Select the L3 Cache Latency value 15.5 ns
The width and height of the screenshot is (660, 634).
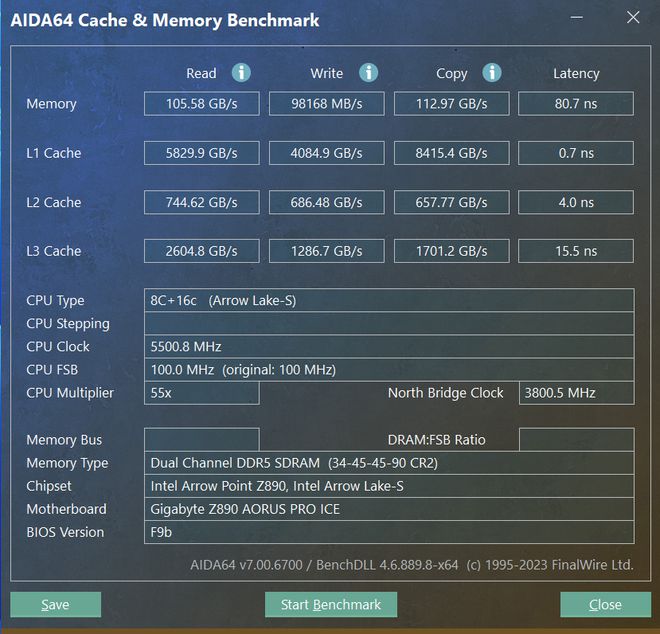click(576, 251)
